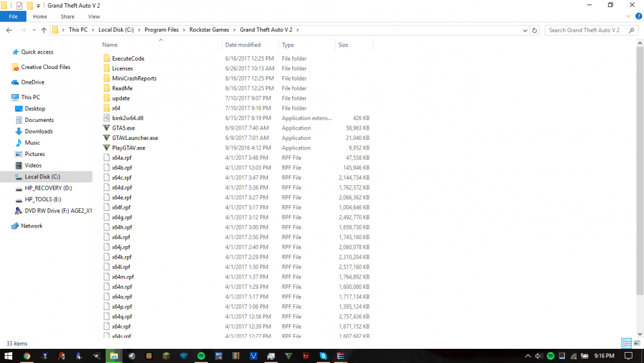Viewport: 644px width, 363px height.
Task: Click the search magnifier icon
Action: (x=631, y=30)
